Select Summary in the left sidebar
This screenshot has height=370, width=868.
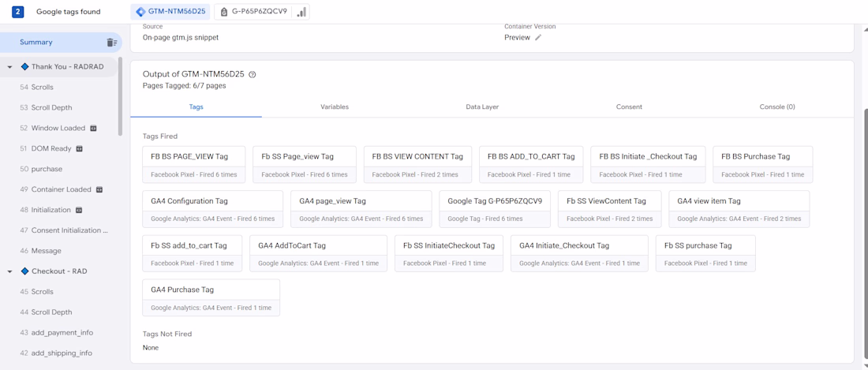pos(61,43)
